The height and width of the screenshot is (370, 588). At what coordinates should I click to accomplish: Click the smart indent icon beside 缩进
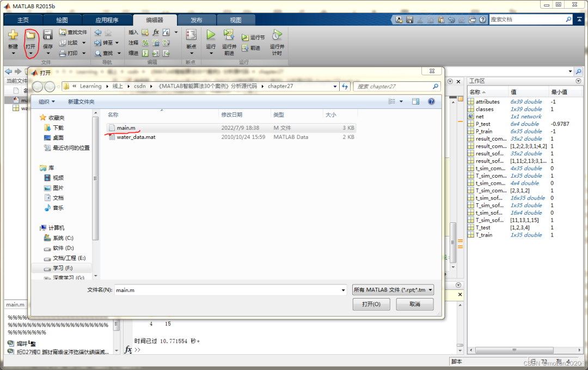pyautogui.click(x=145, y=53)
